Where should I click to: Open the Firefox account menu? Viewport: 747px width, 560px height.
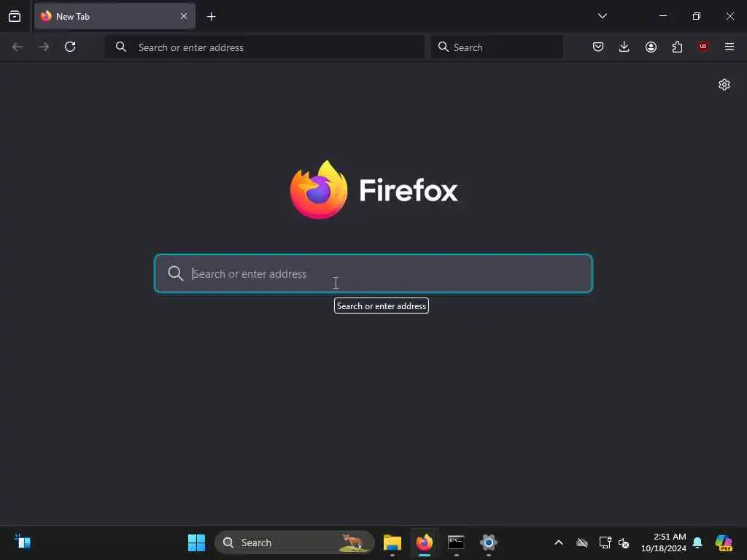pyautogui.click(x=651, y=47)
